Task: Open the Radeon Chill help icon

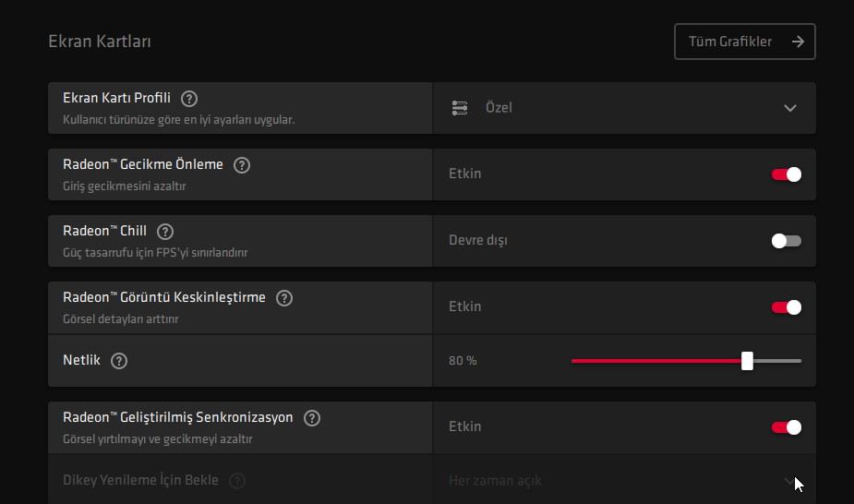Action: pos(165,232)
